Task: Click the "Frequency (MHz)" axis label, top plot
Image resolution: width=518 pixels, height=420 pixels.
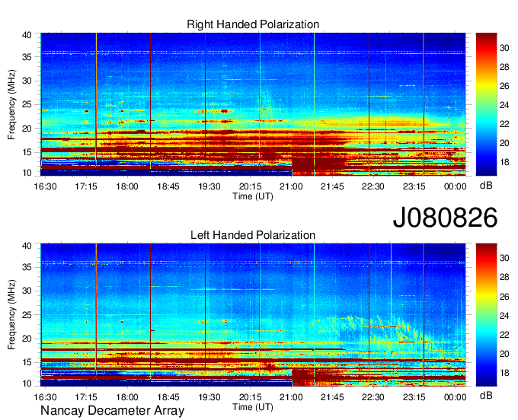Action: 11,104
